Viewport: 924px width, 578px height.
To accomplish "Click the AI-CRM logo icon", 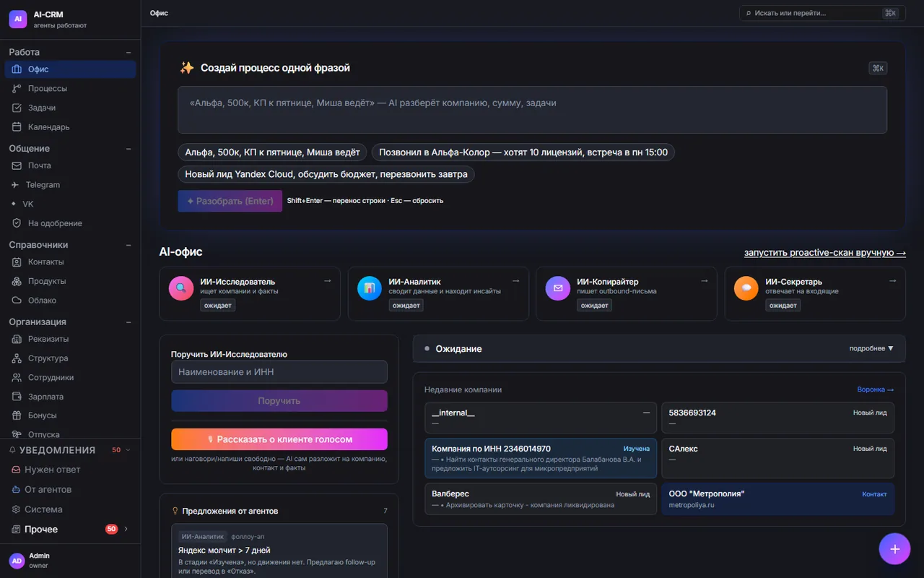I will pyautogui.click(x=18, y=20).
